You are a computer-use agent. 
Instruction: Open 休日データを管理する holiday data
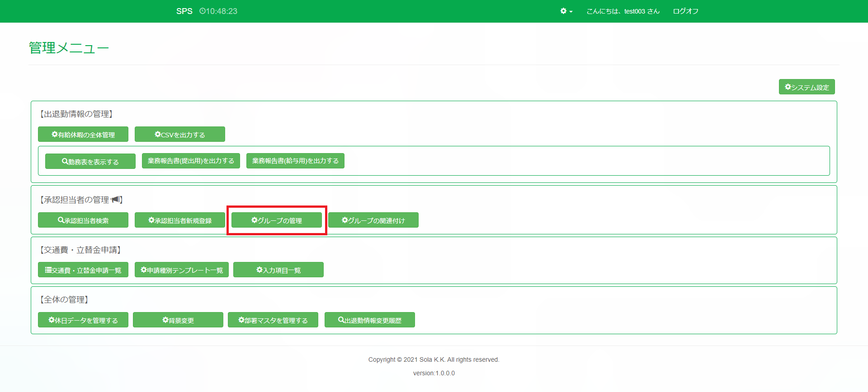click(83, 320)
